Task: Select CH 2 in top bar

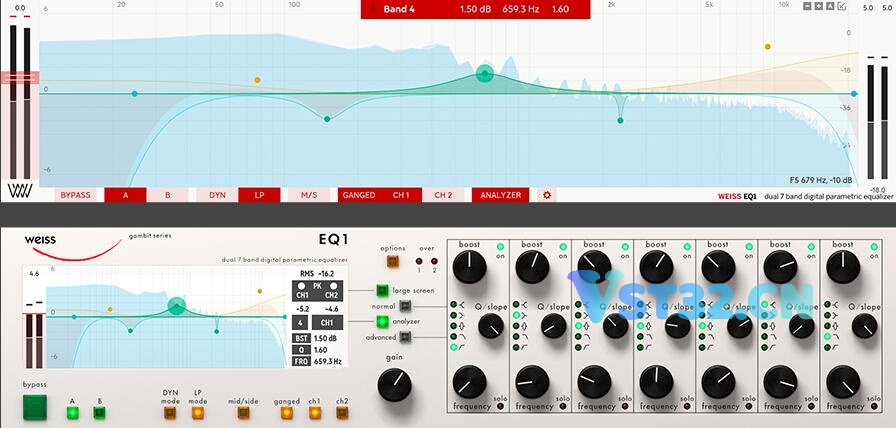Action: [x=443, y=195]
